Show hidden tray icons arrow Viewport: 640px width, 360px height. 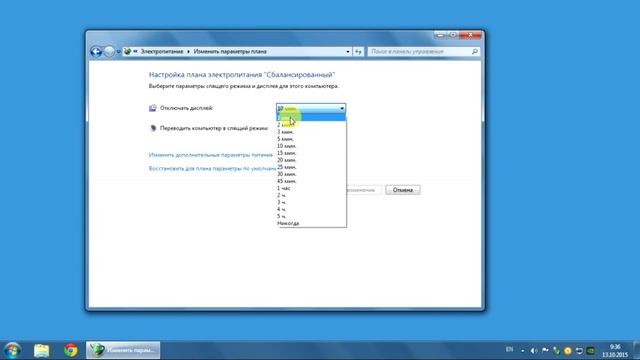point(523,351)
